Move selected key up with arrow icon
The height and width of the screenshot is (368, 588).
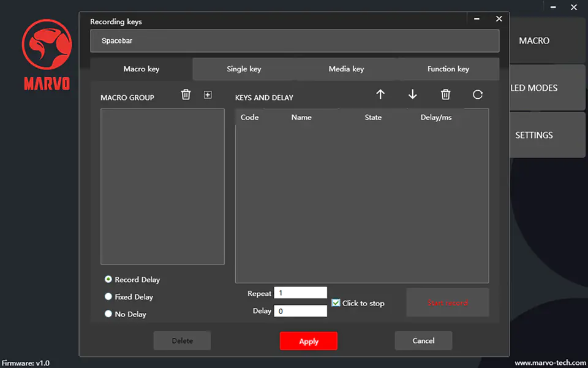380,94
